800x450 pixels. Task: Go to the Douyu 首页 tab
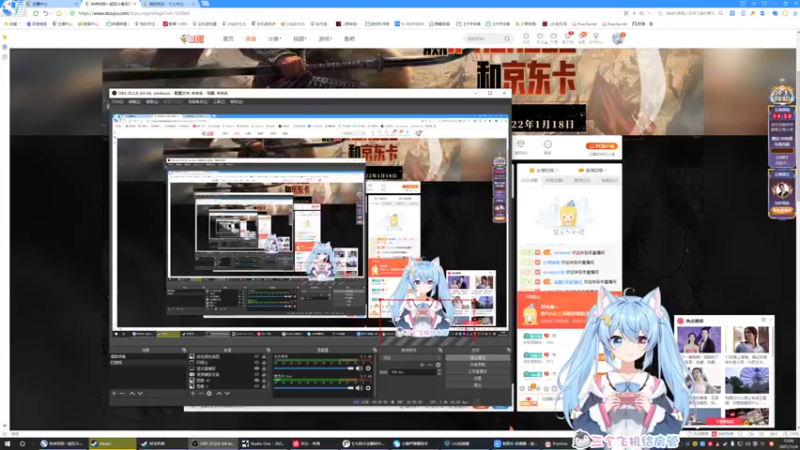228,39
